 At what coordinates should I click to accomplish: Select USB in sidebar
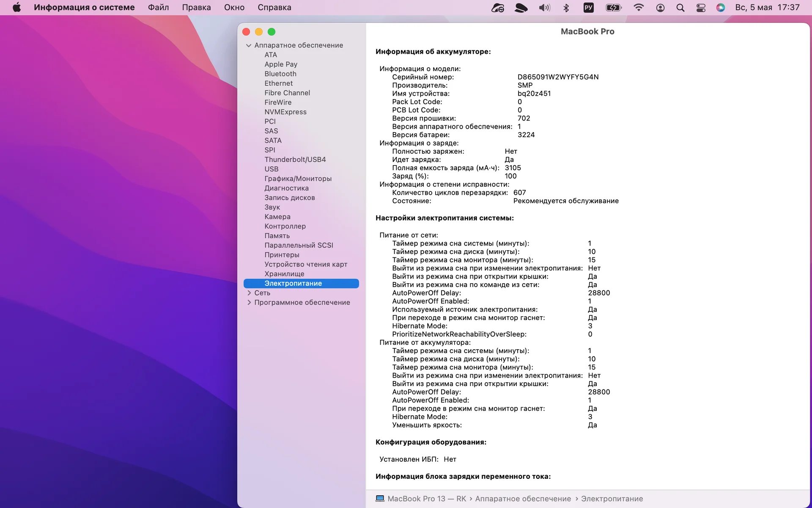point(272,169)
